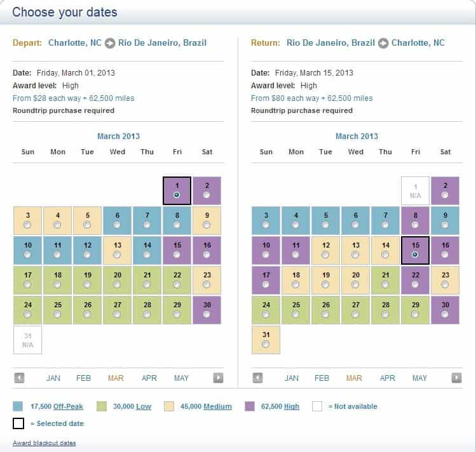Click the purple High legend swatch
The width and height of the screenshot is (476, 452).
pyautogui.click(x=250, y=406)
